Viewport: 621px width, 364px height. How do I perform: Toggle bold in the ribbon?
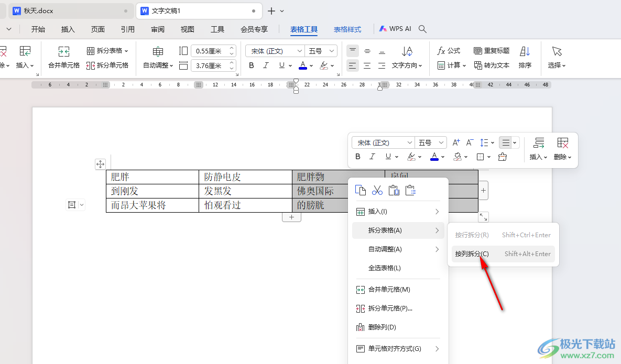point(252,65)
